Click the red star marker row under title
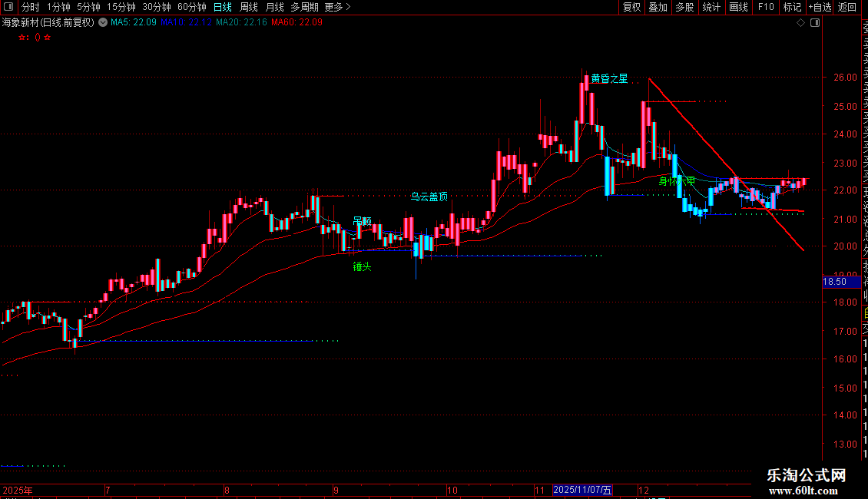Image resolution: width=868 pixels, height=499 pixels. (35, 38)
